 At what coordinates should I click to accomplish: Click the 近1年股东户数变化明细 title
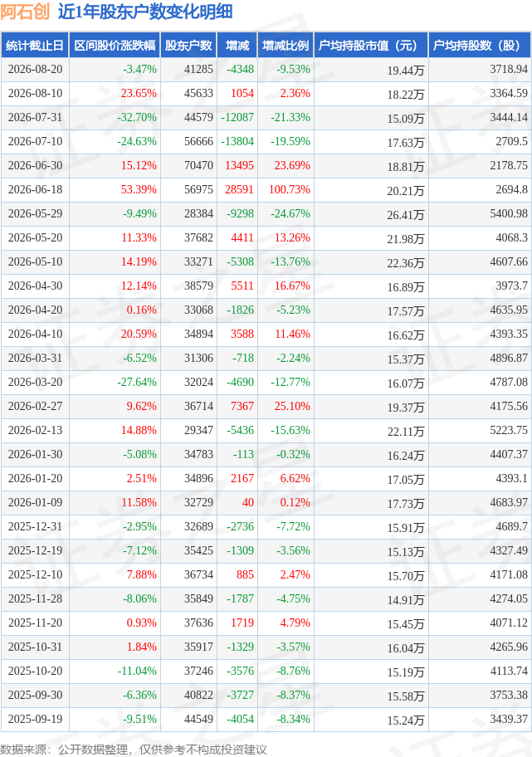pos(145,12)
